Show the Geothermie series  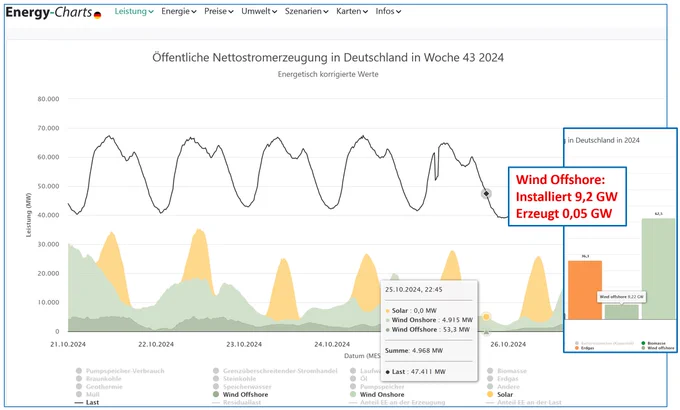pos(99,387)
